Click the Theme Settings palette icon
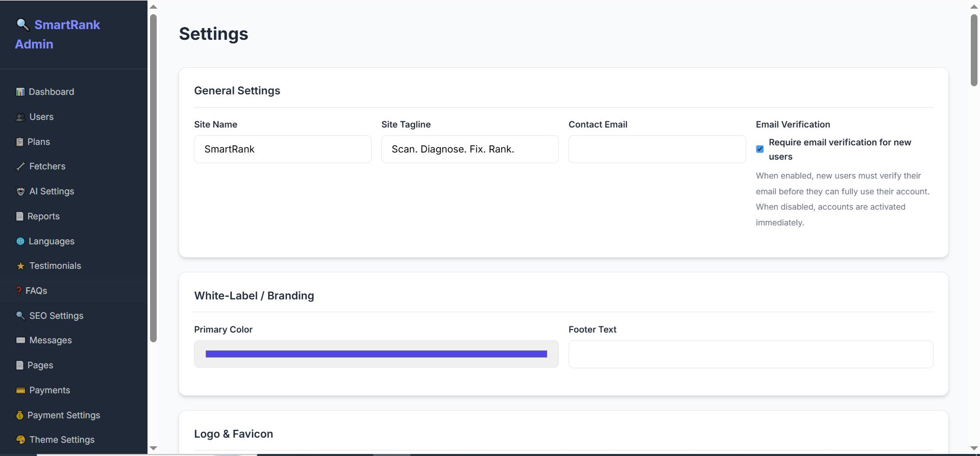 (x=20, y=440)
